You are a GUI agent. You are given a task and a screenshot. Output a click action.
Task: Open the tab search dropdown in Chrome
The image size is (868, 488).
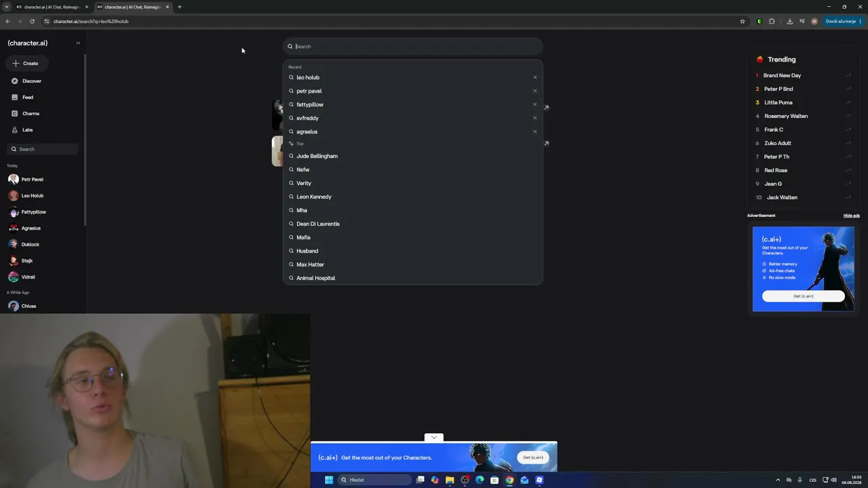[x=7, y=7]
